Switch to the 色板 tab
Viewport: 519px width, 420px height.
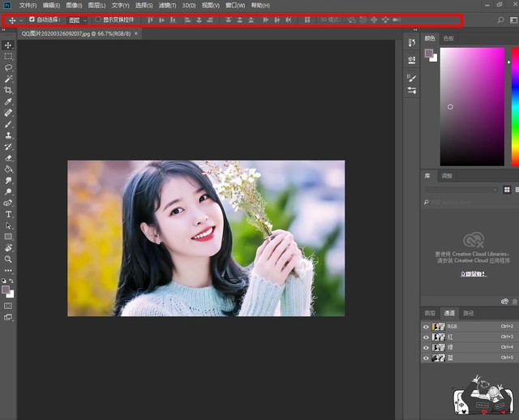tap(448, 37)
